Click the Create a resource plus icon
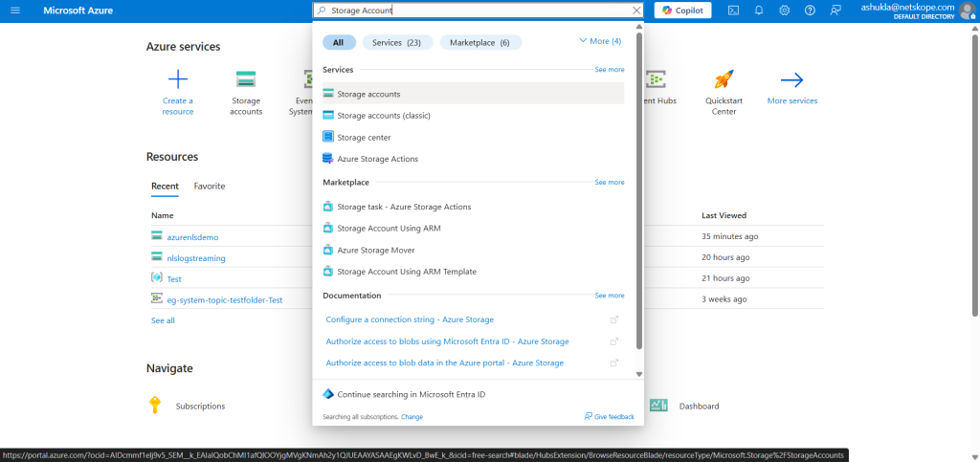Image resolution: width=980 pixels, height=462 pixels. coord(178,79)
